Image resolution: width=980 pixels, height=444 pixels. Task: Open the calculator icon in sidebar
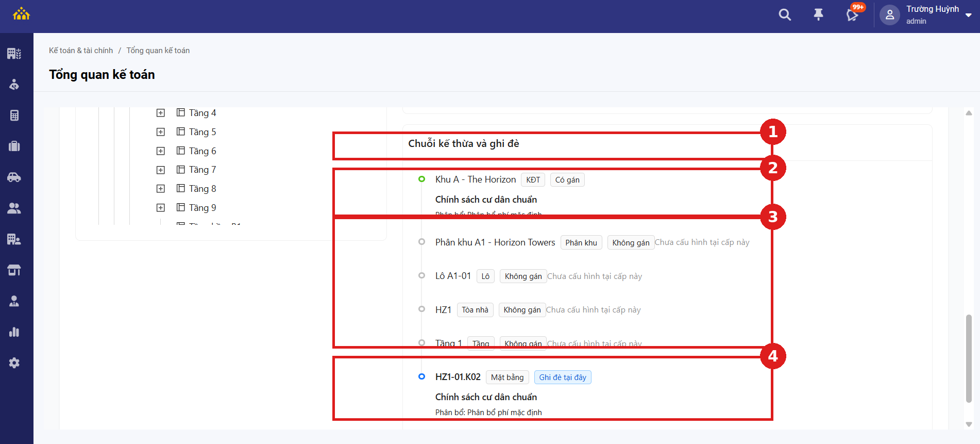coord(14,116)
